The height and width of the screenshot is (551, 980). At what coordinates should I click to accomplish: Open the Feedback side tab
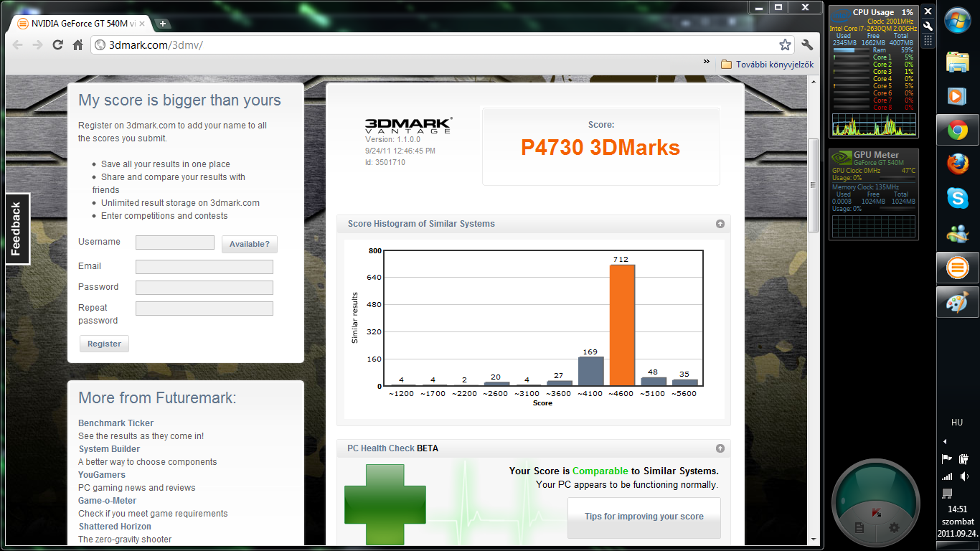[x=17, y=229]
